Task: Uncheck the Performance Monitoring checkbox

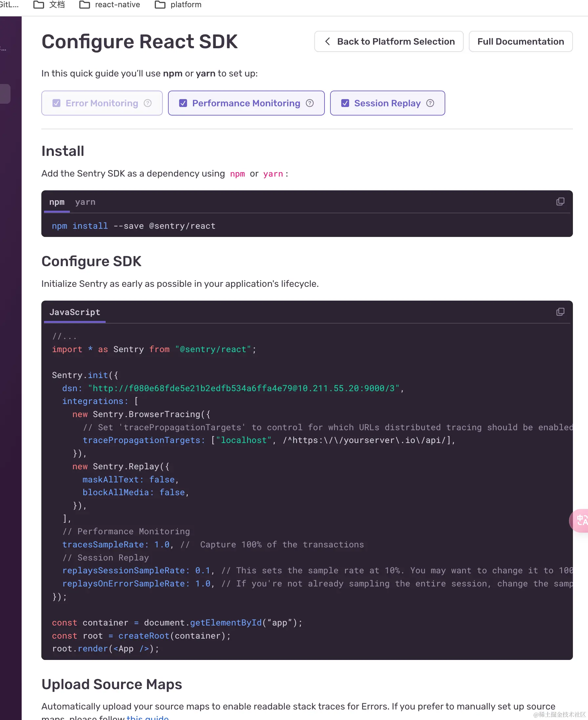Action: (183, 103)
